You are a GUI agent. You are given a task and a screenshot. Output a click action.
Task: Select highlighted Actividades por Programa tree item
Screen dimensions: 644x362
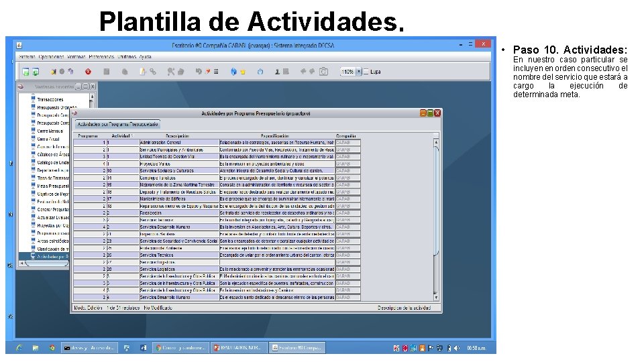click(53, 257)
